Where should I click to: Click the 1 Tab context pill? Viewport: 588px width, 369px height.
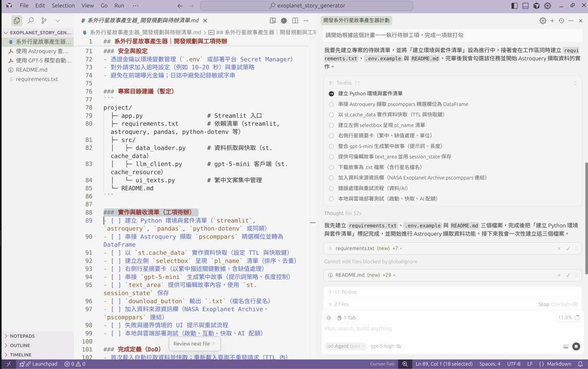(x=347, y=318)
